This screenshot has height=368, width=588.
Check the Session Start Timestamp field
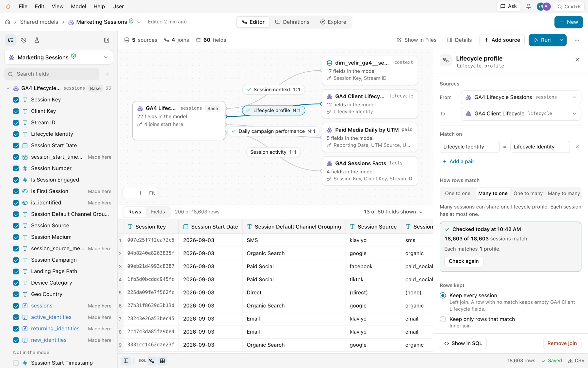16,363
